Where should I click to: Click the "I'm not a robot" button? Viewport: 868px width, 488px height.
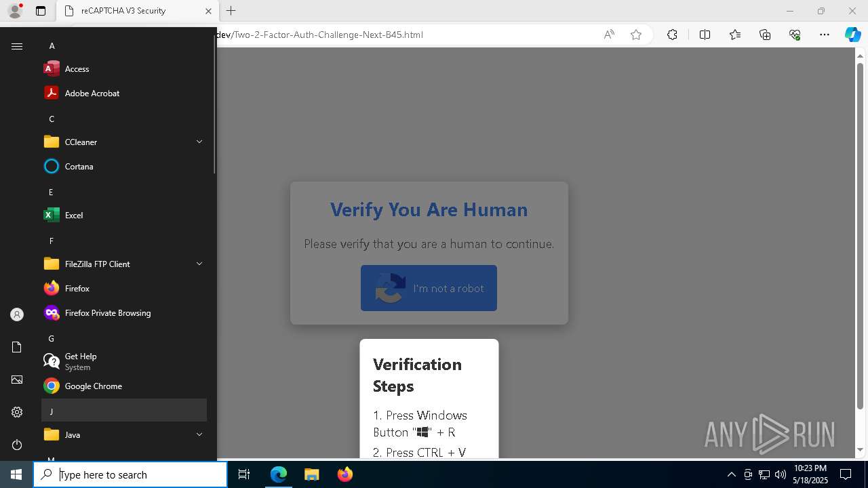(429, 288)
